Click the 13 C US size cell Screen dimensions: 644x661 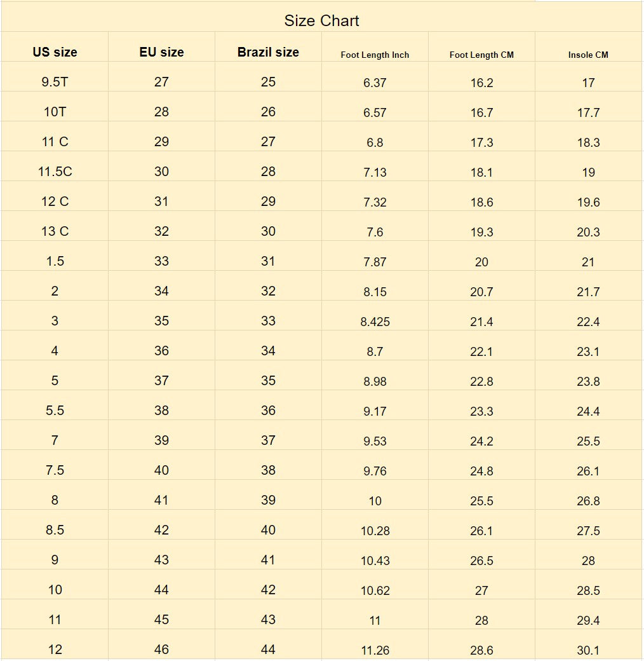pos(55,231)
